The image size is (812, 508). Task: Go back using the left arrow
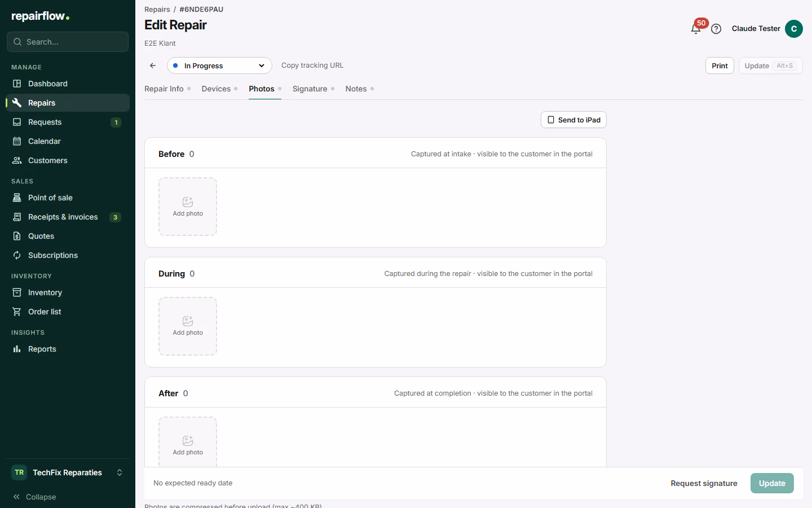pos(153,65)
